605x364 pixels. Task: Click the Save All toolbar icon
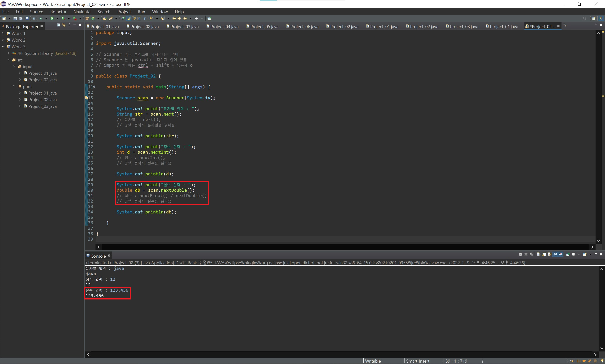click(21, 18)
